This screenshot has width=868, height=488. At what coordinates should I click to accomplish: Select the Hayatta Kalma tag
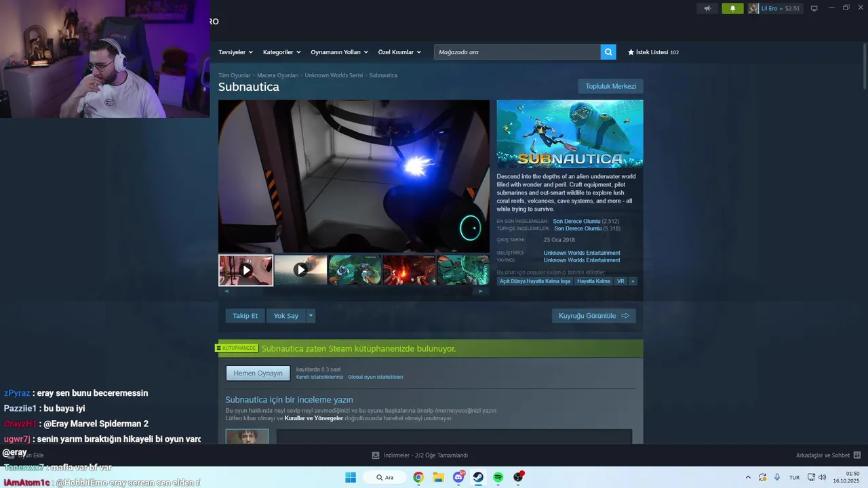593,281
